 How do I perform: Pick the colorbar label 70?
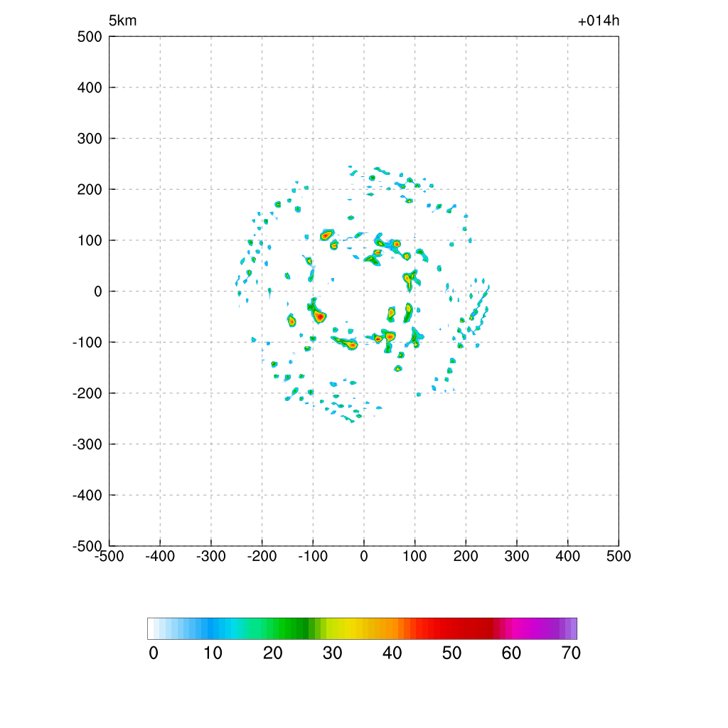[x=571, y=653]
